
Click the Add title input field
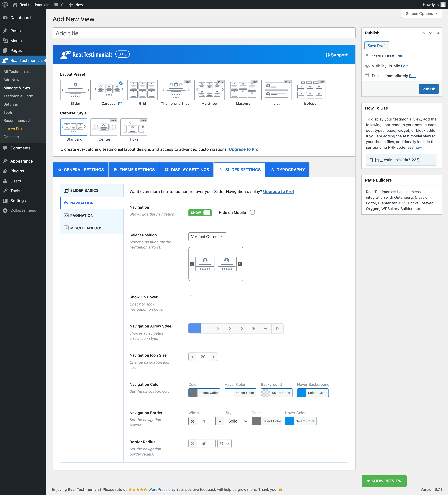point(204,33)
